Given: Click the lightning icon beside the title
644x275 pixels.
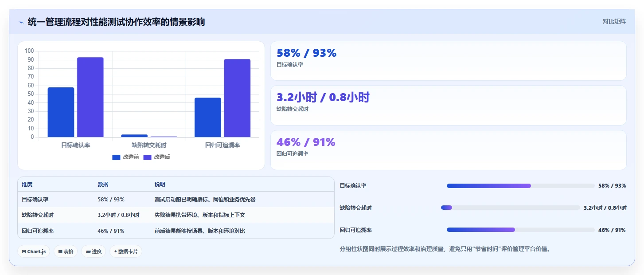Looking at the screenshot, I should tap(21, 22).
